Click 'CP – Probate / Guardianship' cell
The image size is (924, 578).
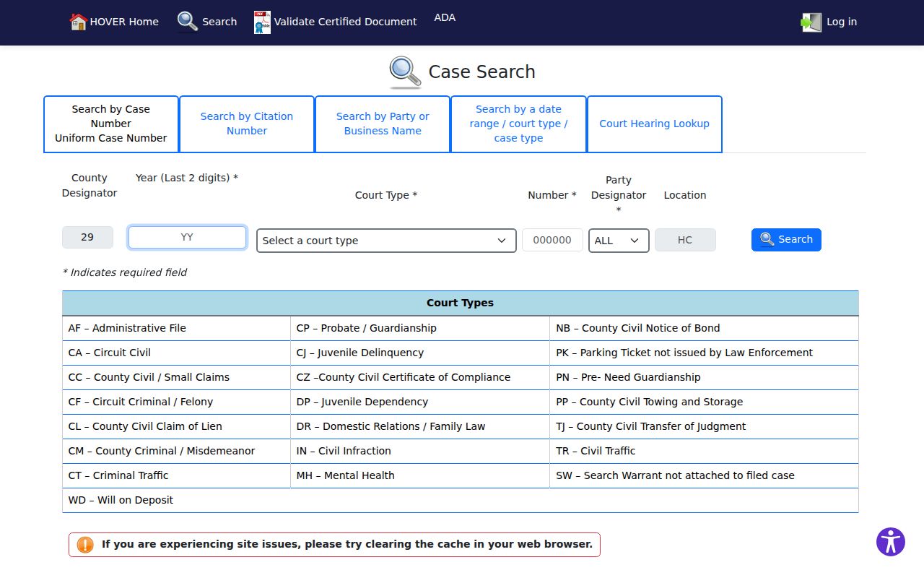(420, 328)
